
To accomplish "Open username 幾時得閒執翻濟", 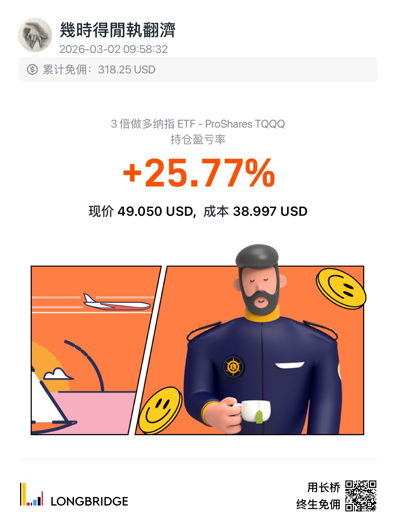I will tap(118, 30).
